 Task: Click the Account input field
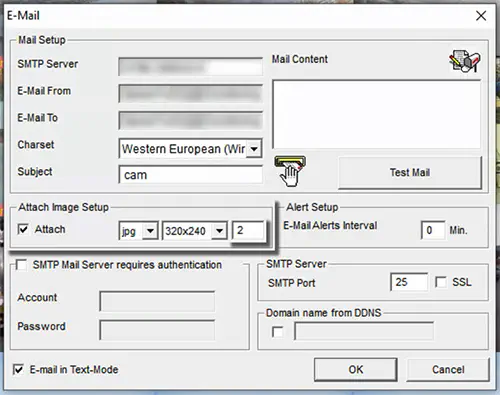[x=157, y=301]
